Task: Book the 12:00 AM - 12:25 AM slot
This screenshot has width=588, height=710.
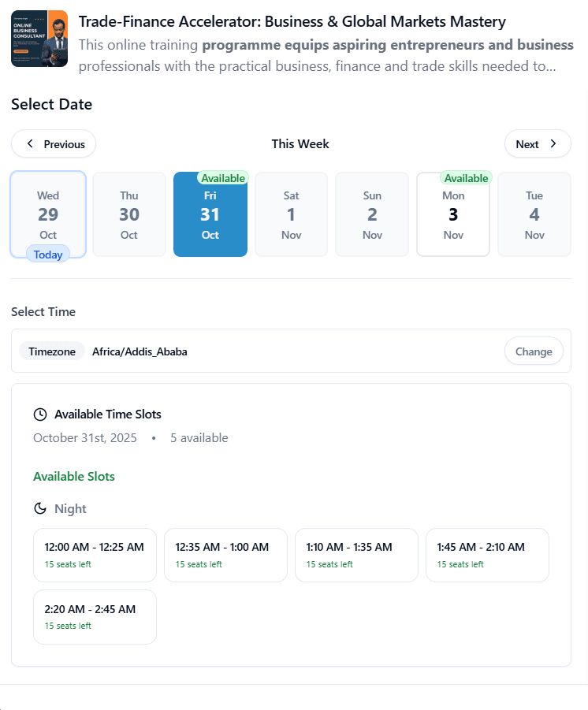Action: pos(95,554)
